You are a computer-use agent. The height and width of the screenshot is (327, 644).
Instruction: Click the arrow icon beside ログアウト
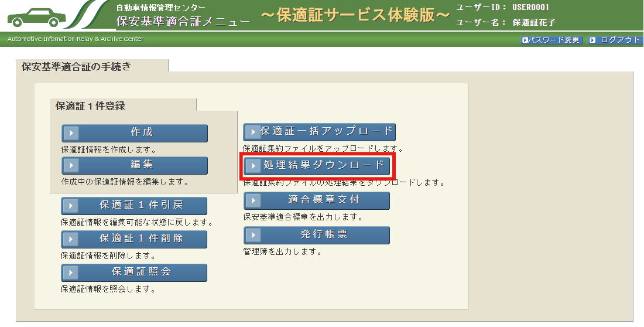tap(592, 40)
